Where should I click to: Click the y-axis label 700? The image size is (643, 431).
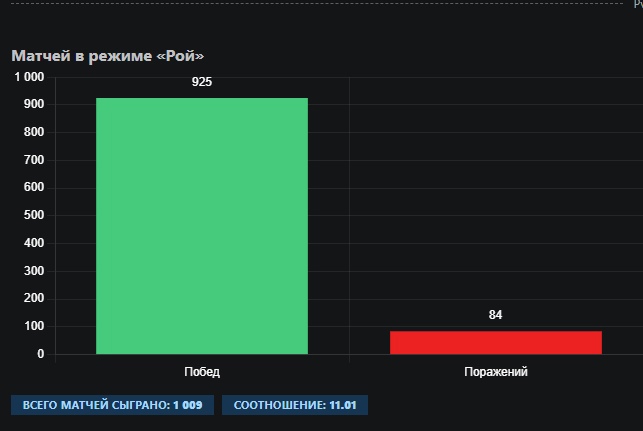coord(34,160)
